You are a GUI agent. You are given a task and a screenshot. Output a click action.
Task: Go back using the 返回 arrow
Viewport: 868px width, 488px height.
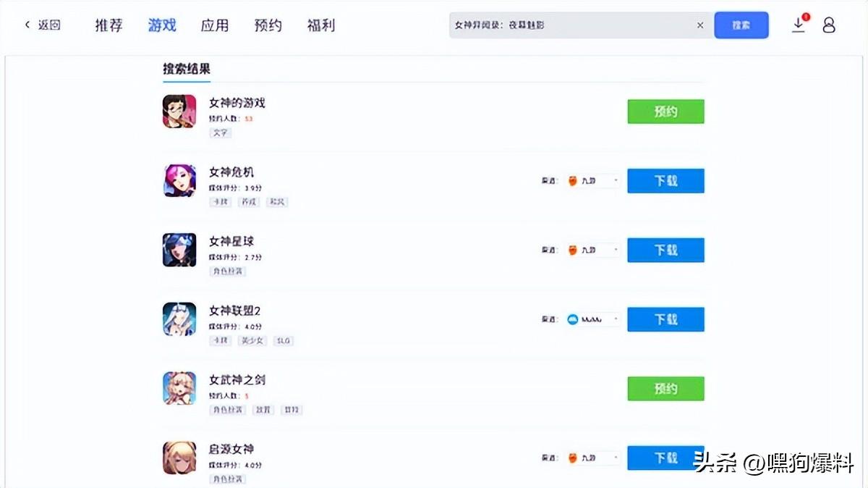(43, 25)
